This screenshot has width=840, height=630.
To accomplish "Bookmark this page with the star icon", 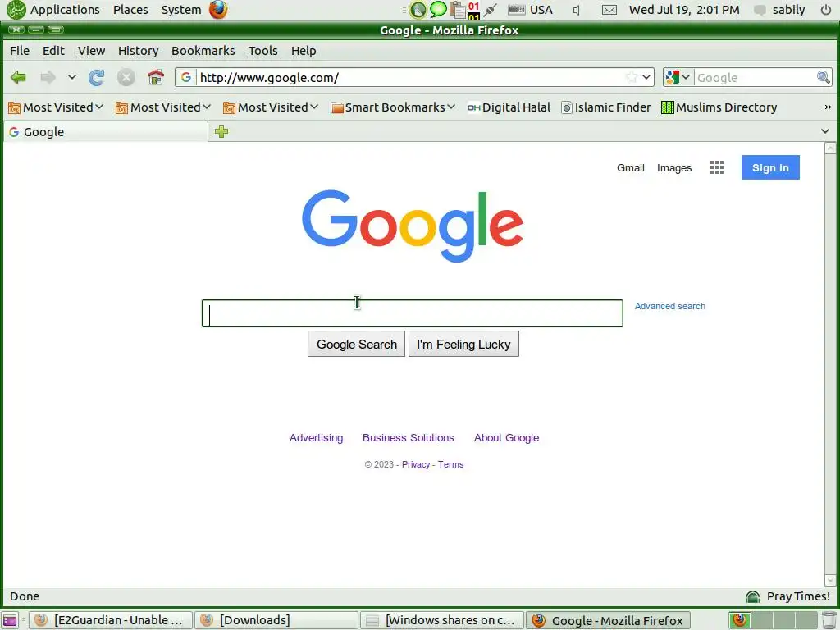I will [632, 77].
